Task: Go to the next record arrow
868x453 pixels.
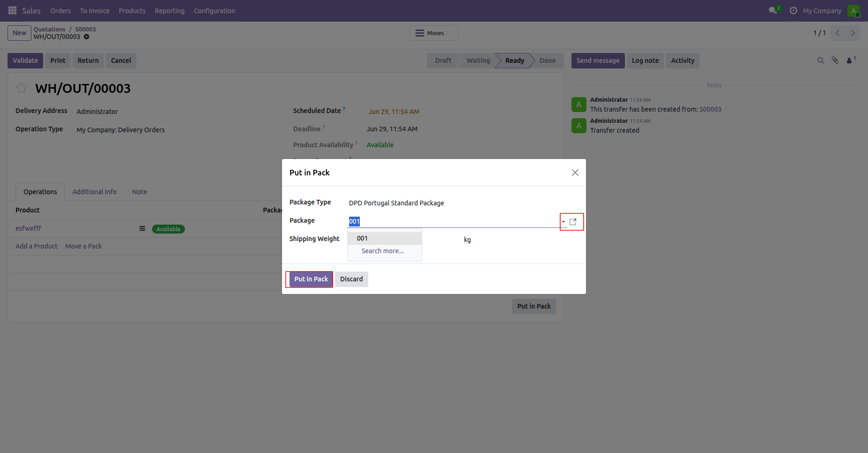Action: pos(853,33)
